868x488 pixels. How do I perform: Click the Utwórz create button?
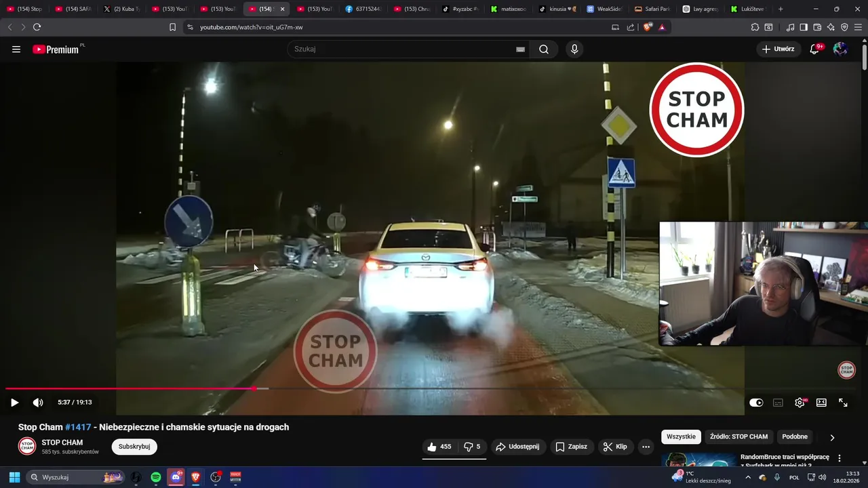point(778,49)
